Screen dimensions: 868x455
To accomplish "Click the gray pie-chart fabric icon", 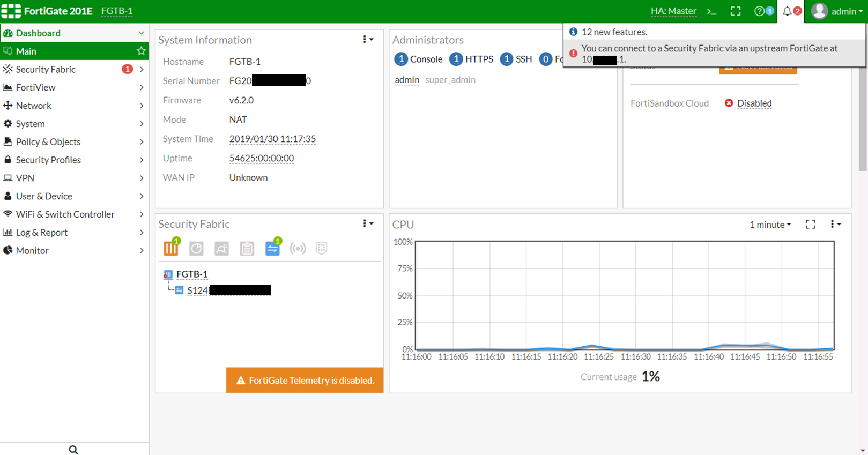I will coord(196,248).
